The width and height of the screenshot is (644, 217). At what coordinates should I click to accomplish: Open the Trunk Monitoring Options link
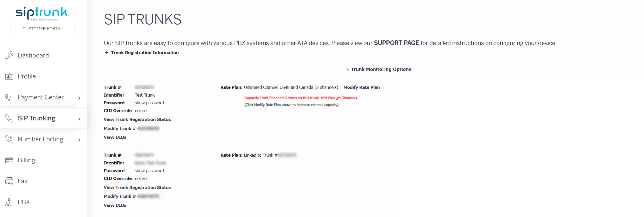pos(379,69)
